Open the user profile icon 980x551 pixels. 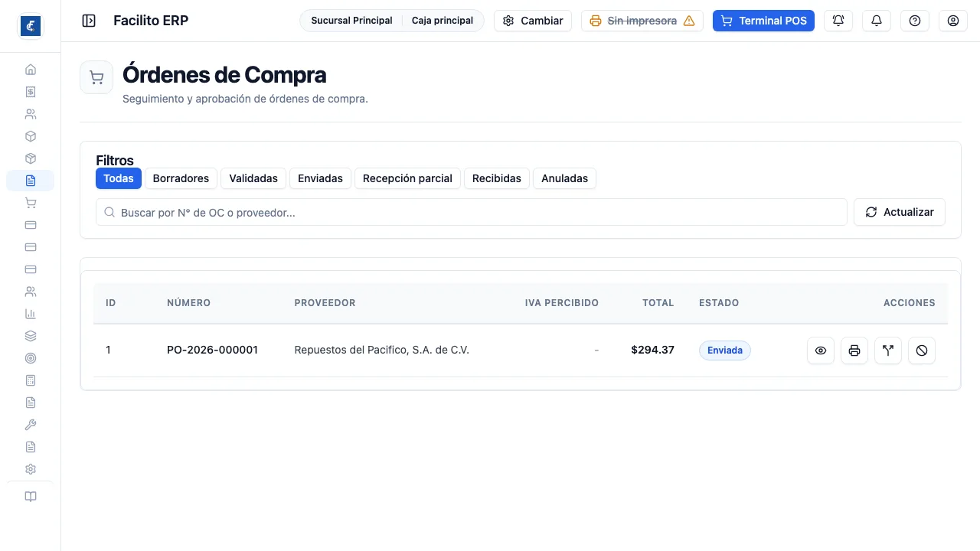pos(953,21)
